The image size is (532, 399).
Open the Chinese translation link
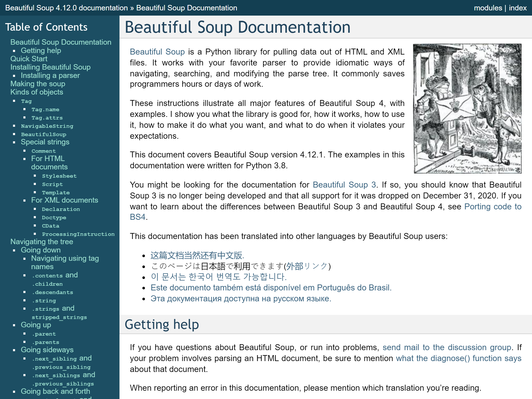tap(197, 255)
